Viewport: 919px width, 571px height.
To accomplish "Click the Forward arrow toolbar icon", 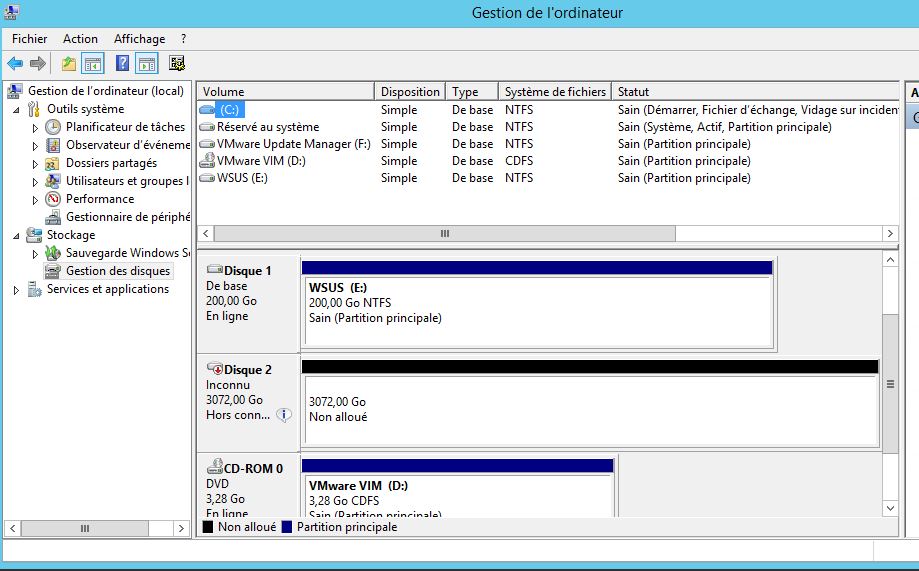I will click(38, 63).
